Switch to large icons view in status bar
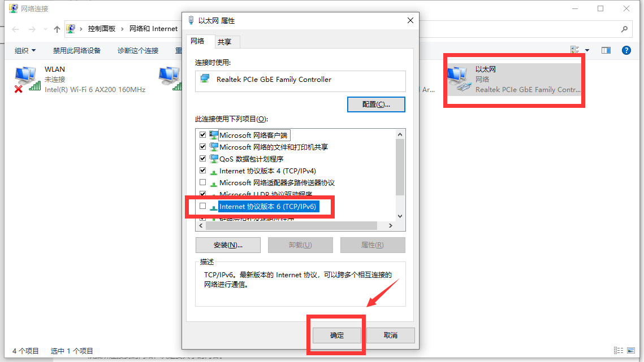 click(630, 351)
